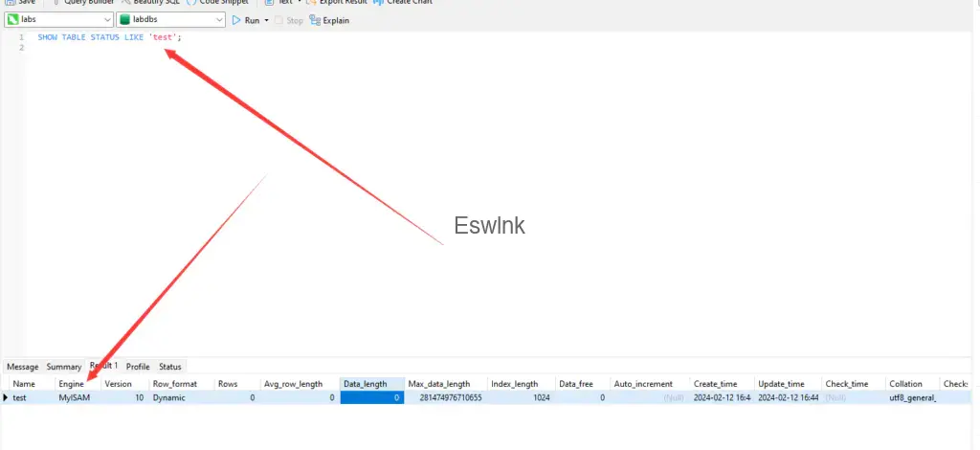980x450 pixels.
Task: Click the Explain query plan icon
Action: 314,20
